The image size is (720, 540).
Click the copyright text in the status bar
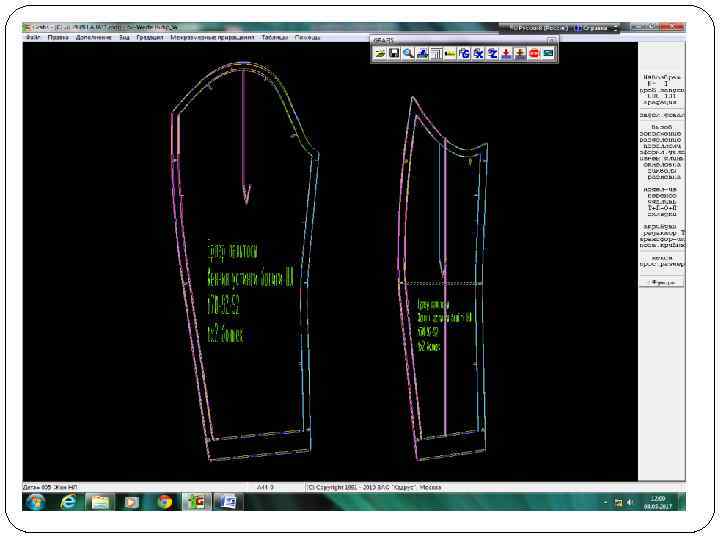374,487
